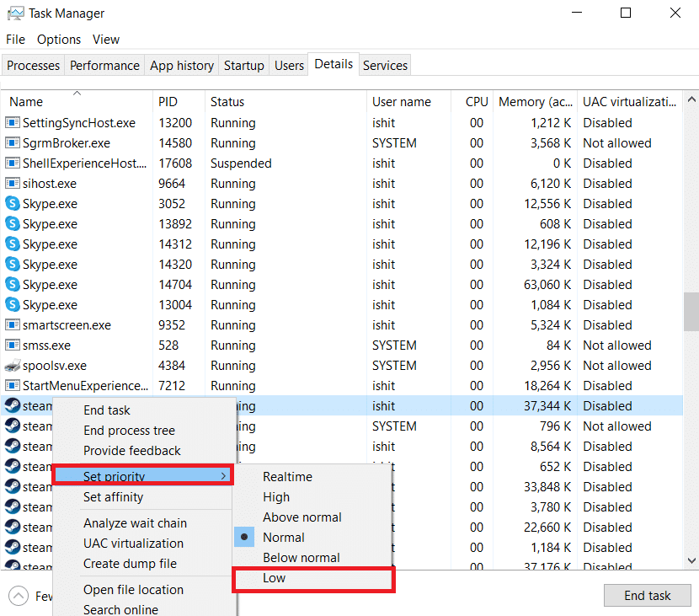This screenshot has width=699, height=616.
Task: Sort by the PID column header
Action: (x=179, y=102)
